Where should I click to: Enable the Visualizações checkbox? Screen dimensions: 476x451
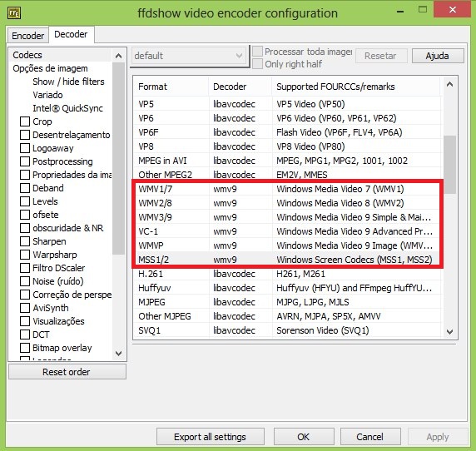[x=25, y=321]
